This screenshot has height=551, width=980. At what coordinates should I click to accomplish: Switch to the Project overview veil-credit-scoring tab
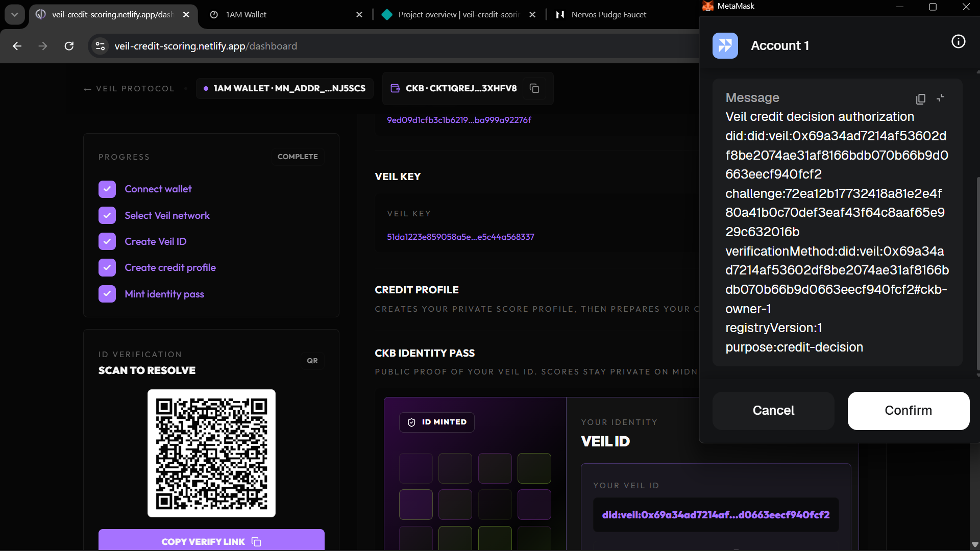click(x=458, y=15)
